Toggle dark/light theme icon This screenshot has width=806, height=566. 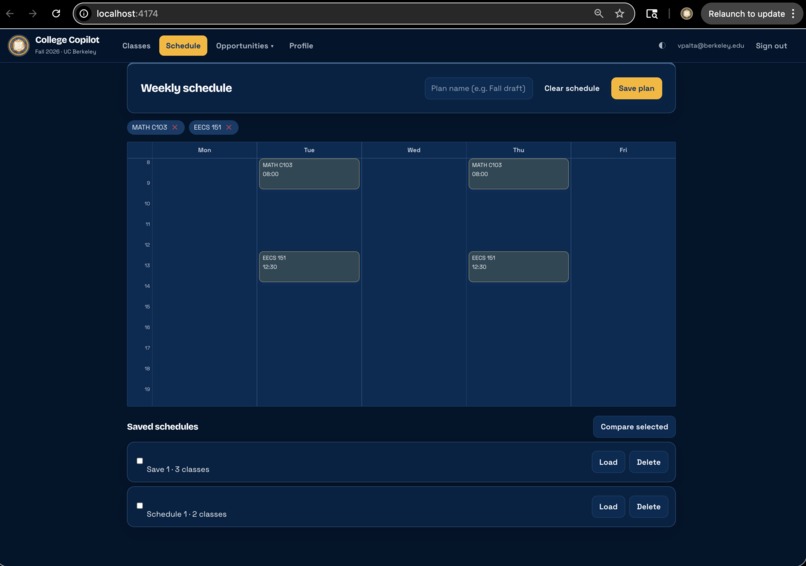click(662, 45)
